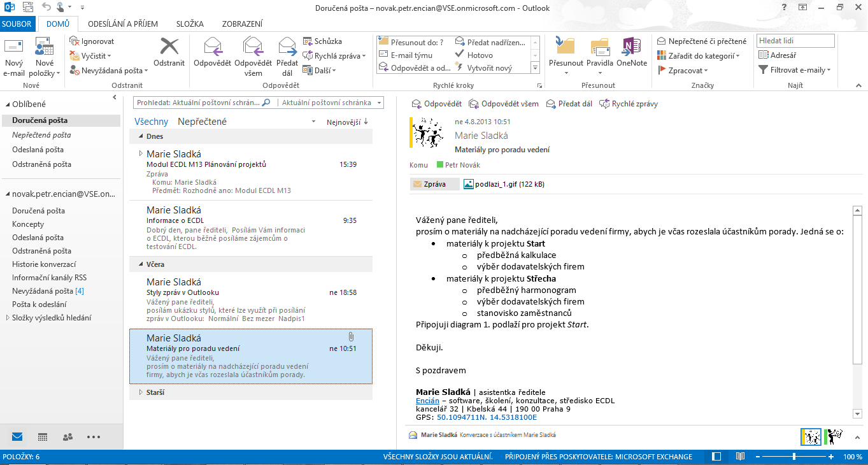The width and height of the screenshot is (868, 465).
Task: Switch to the Calendar view icon
Action: 43,437
